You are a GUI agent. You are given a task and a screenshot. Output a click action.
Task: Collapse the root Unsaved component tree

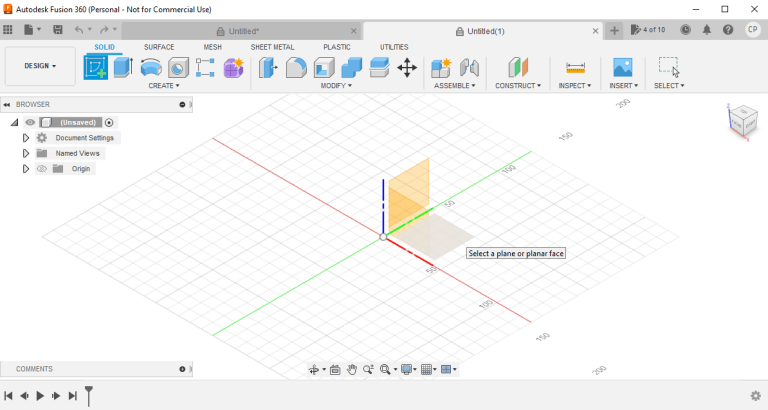(x=14, y=122)
